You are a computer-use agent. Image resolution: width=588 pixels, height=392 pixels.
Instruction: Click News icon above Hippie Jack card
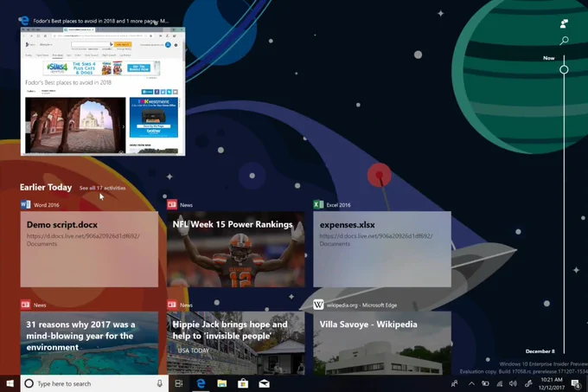point(172,305)
